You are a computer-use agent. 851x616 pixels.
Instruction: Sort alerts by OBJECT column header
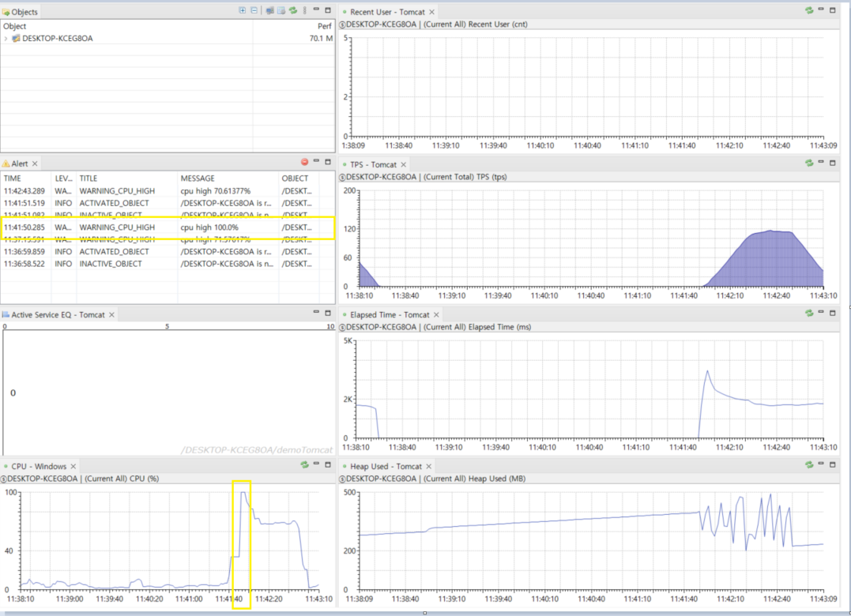(299, 178)
